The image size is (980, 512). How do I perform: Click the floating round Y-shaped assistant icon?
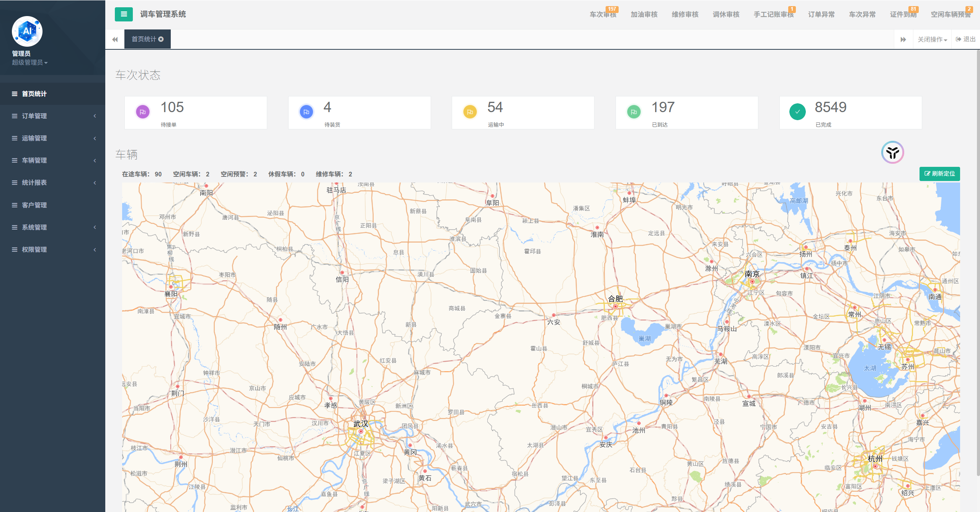click(x=893, y=152)
